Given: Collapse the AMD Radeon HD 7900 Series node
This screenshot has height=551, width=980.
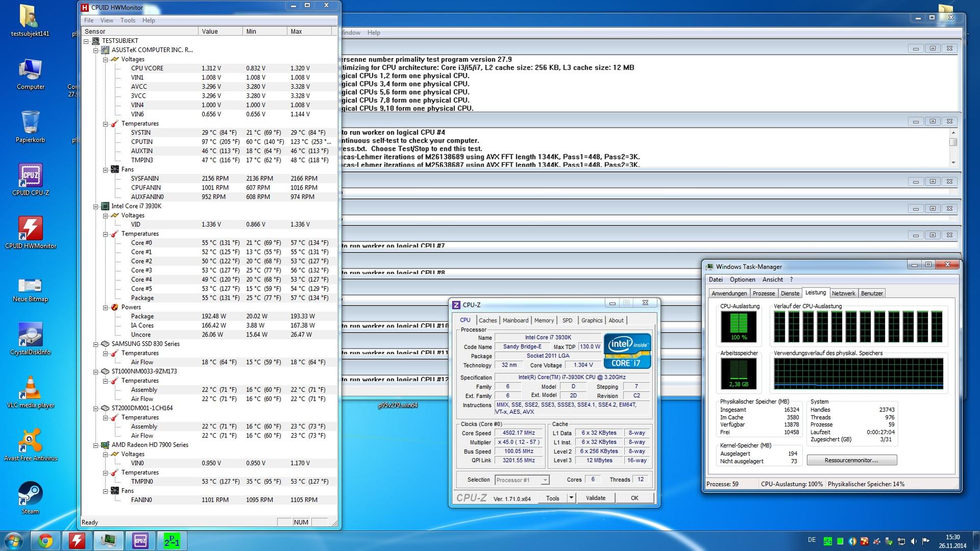Looking at the screenshot, I should (95, 446).
